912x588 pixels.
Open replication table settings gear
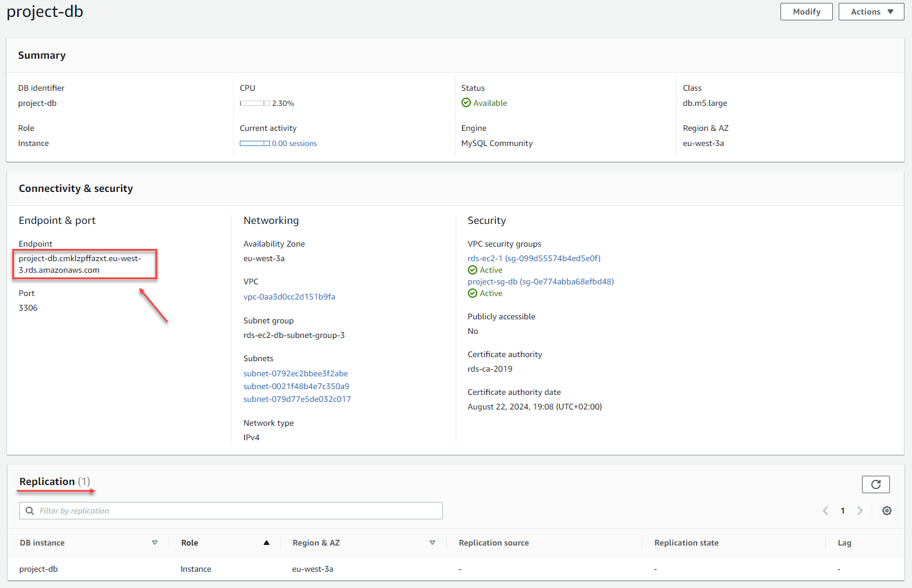pos(886,511)
